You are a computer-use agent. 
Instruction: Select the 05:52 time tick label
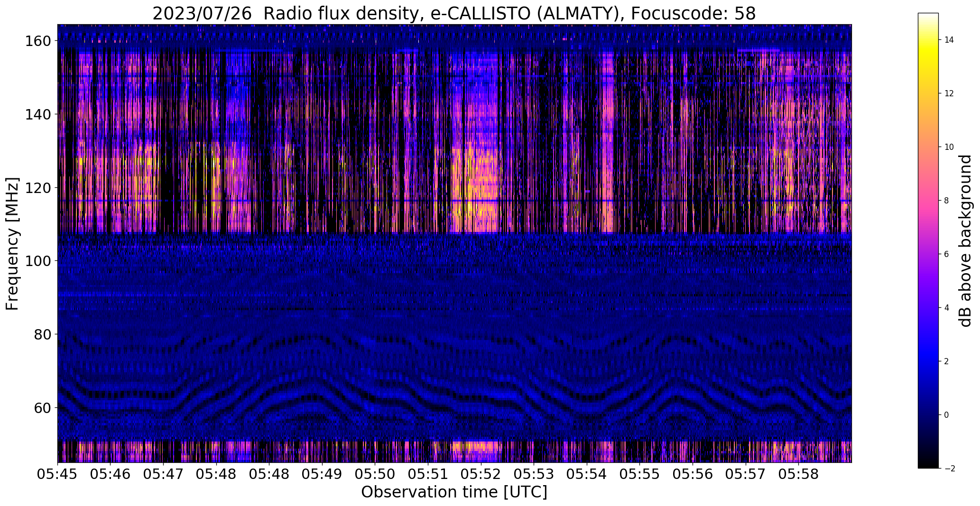(x=481, y=474)
